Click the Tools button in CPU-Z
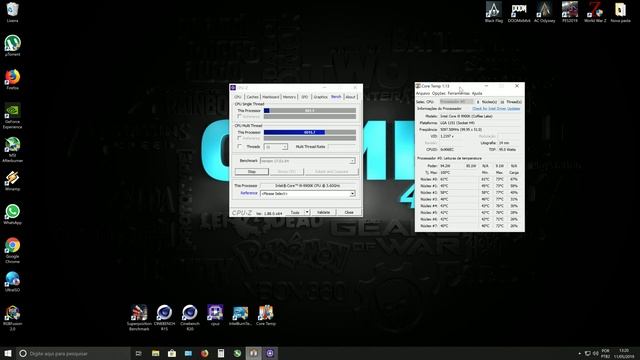 (x=295, y=212)
